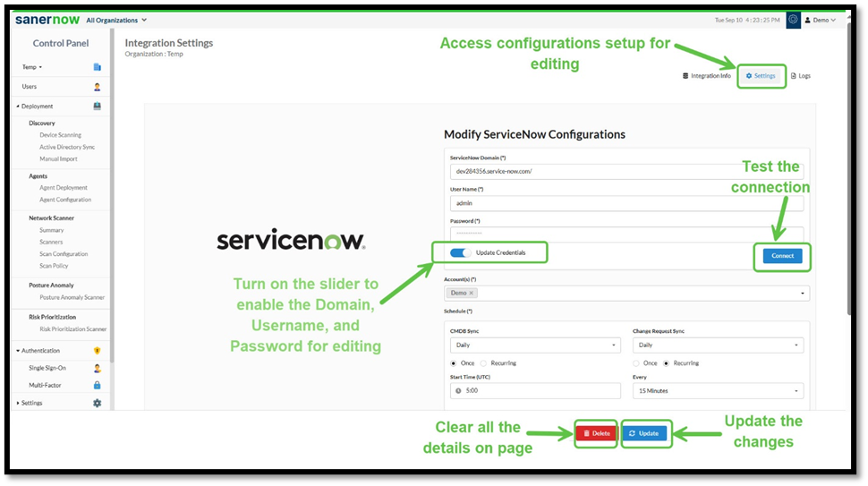The height and width of the screenshot is (486, 868).
Task: Open the Account(s) dropdown
Action: 626,294
